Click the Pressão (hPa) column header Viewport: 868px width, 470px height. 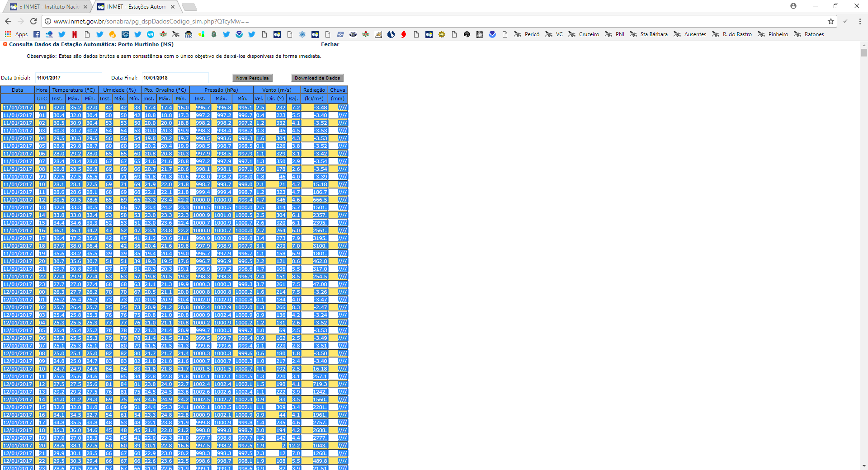pyautogui.click(x=221, y=90)
